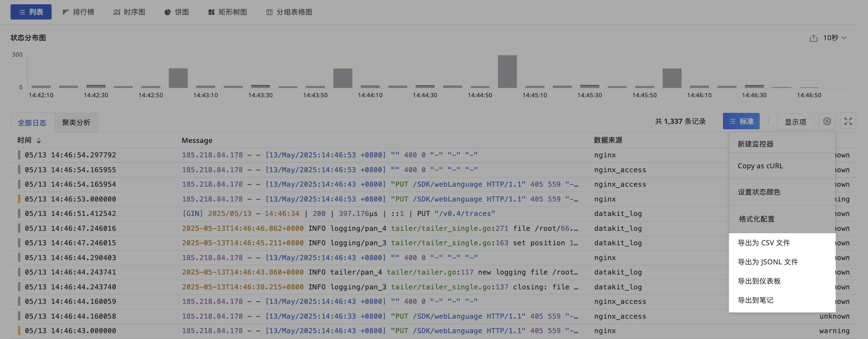The height and width of the screenshot is (339, 868).
Task: Choose 格式化配置 from the menu
Action: [782, 219]
